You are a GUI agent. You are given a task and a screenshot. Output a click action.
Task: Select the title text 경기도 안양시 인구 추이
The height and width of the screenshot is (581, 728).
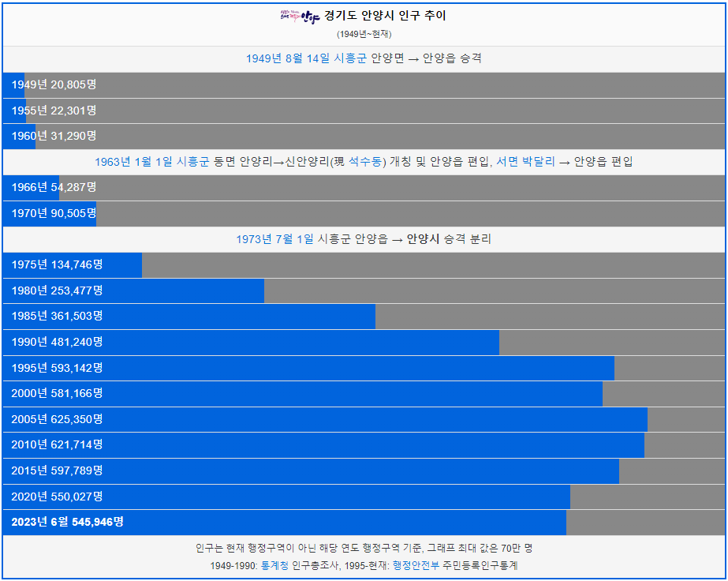tap(385, 16)
